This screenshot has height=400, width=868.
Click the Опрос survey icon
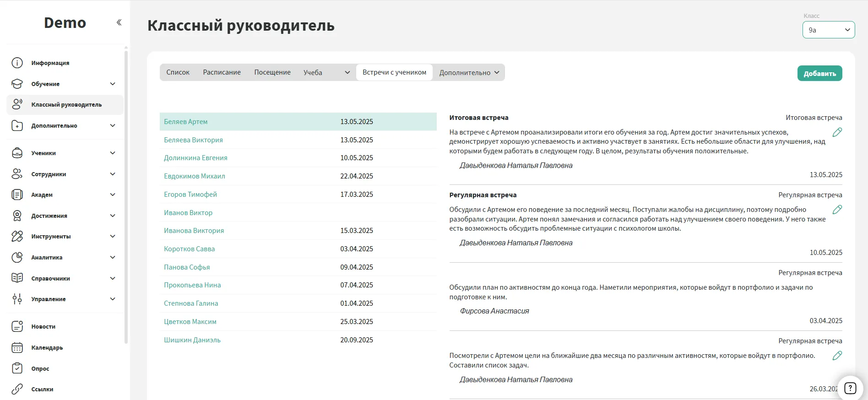click(17, 368)
